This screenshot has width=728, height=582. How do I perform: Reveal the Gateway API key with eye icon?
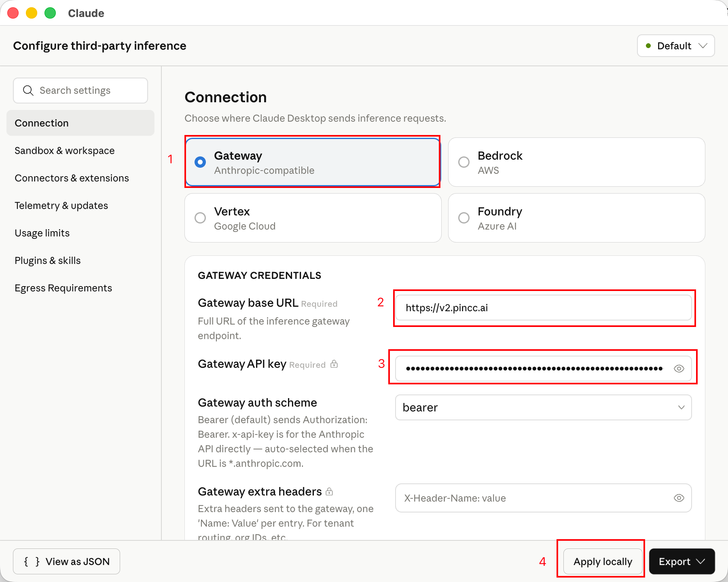[x=679, y=369]
